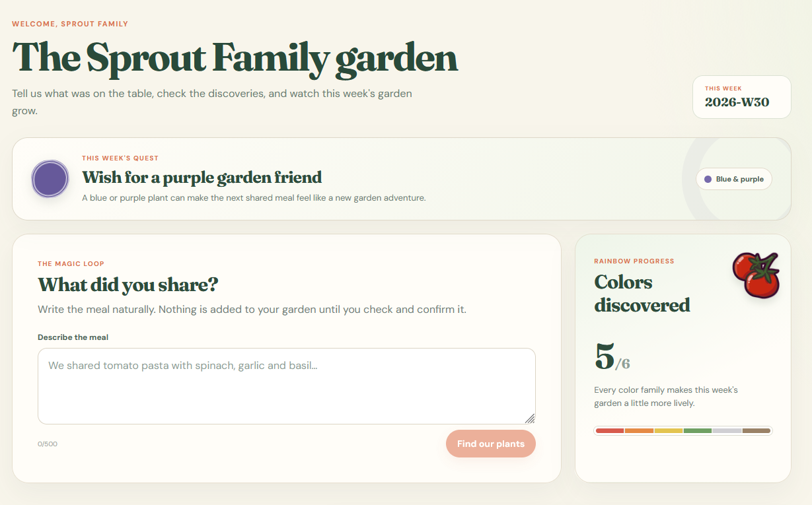Click the 'Wish for a purple garden friend' heading

tap(202, 178)
